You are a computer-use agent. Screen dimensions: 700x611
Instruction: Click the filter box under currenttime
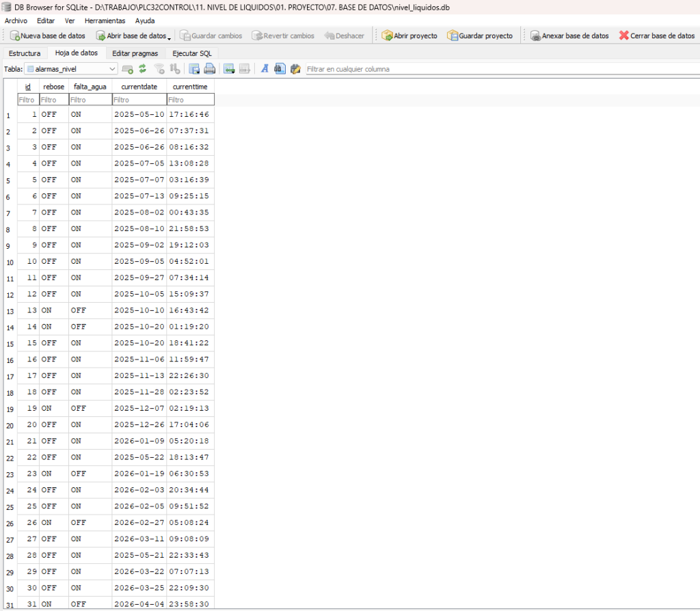point(191,100)
